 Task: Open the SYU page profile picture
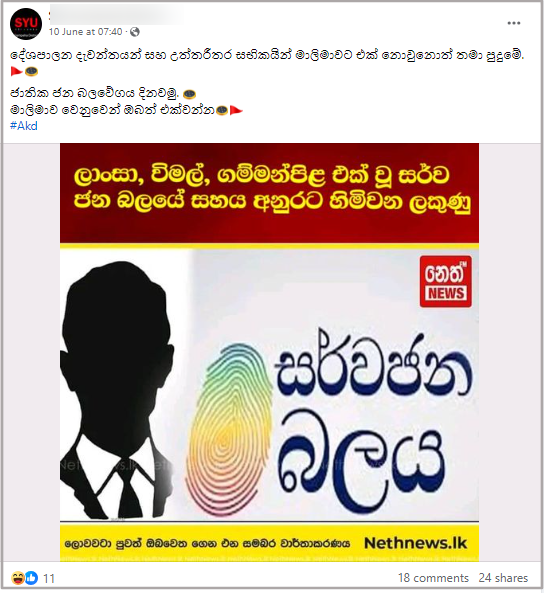coord(26,23)
